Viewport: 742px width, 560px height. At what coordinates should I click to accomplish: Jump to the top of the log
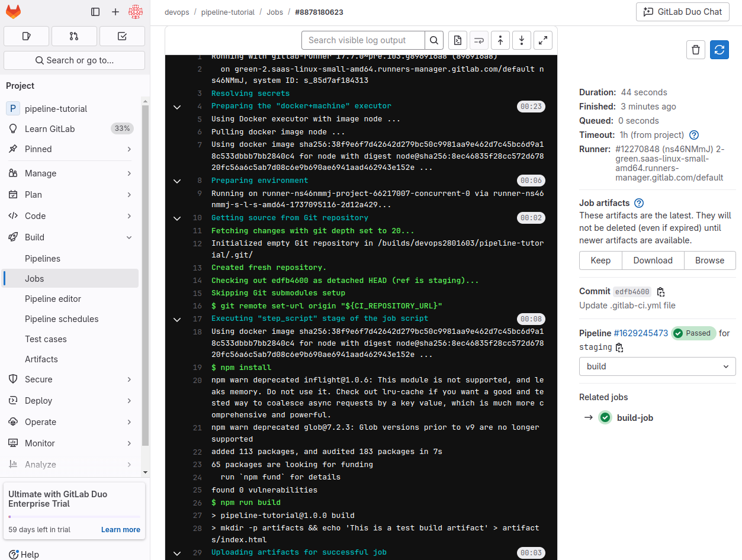500,40
